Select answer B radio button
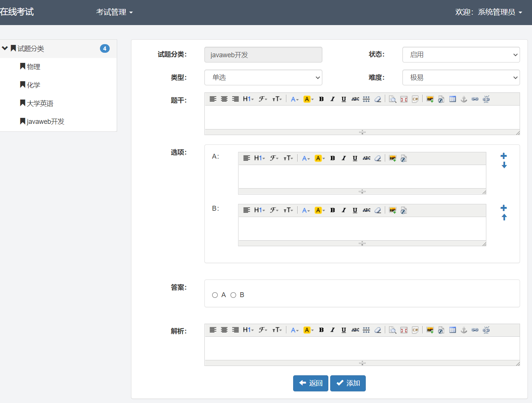Image resolution: width=532 pixels, height=403 pixels. pos(233,295)
